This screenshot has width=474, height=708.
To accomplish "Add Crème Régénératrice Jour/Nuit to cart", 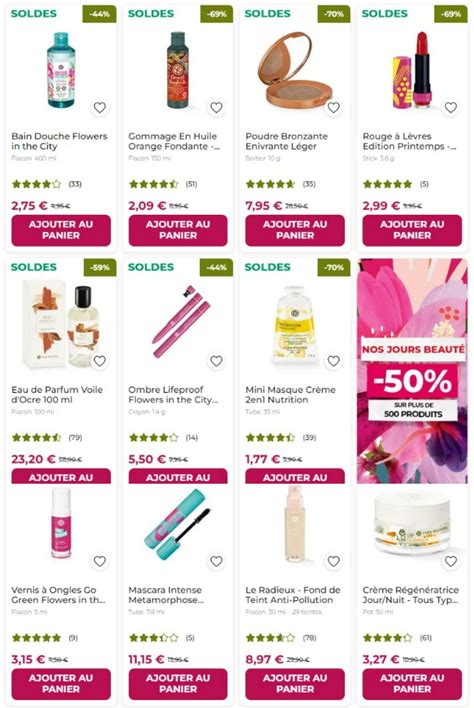I will pyautogui.click(x=412, y=684).
